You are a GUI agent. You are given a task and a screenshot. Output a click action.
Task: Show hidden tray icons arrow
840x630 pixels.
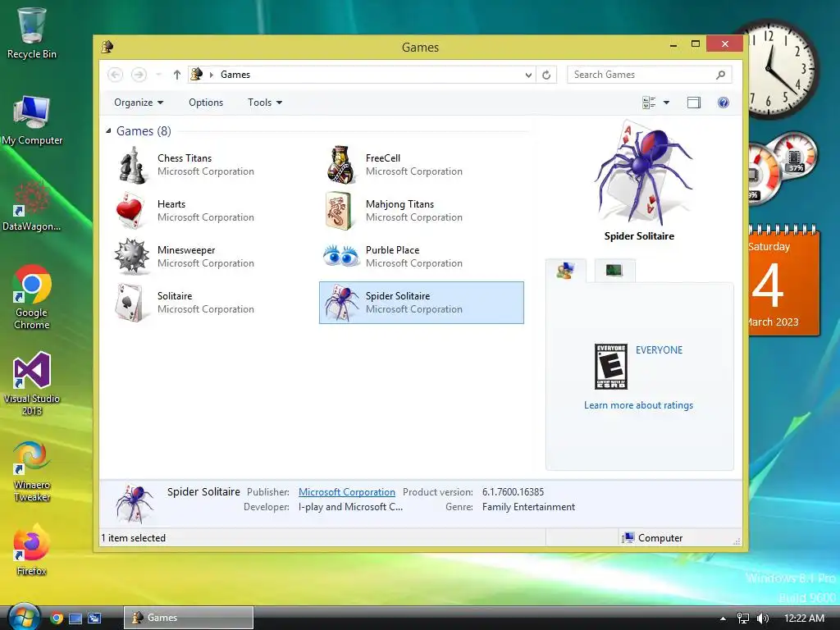point(723,619)
